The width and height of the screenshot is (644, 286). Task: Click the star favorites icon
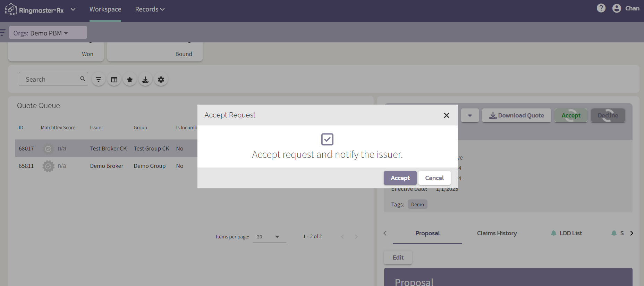pos(130,80)
